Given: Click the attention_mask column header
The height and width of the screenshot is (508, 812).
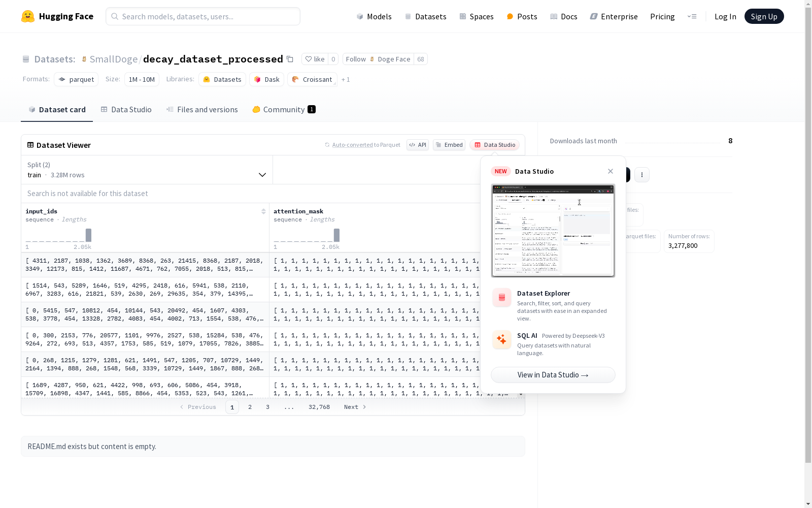Looking at the screenshot, I should (298, 211).
